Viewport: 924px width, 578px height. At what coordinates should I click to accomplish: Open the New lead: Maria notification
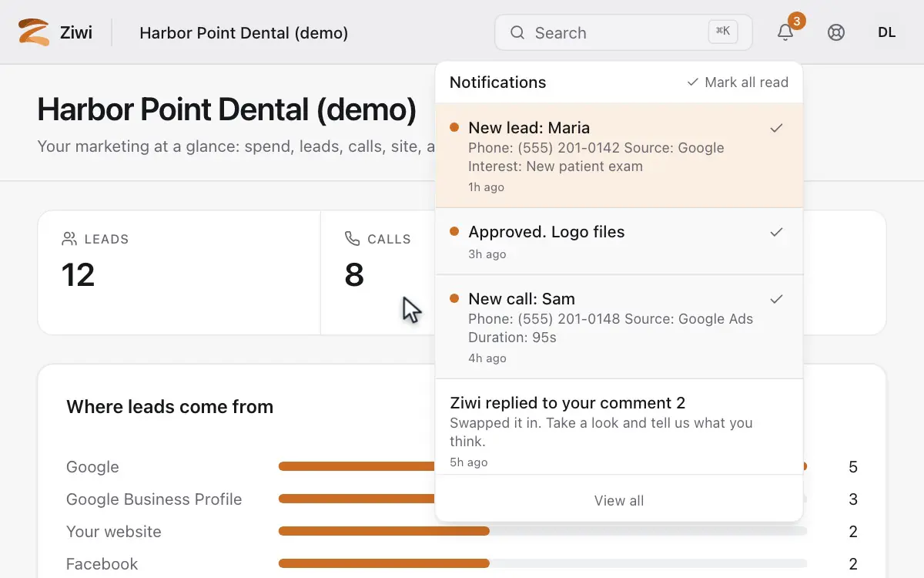(619, 156)
